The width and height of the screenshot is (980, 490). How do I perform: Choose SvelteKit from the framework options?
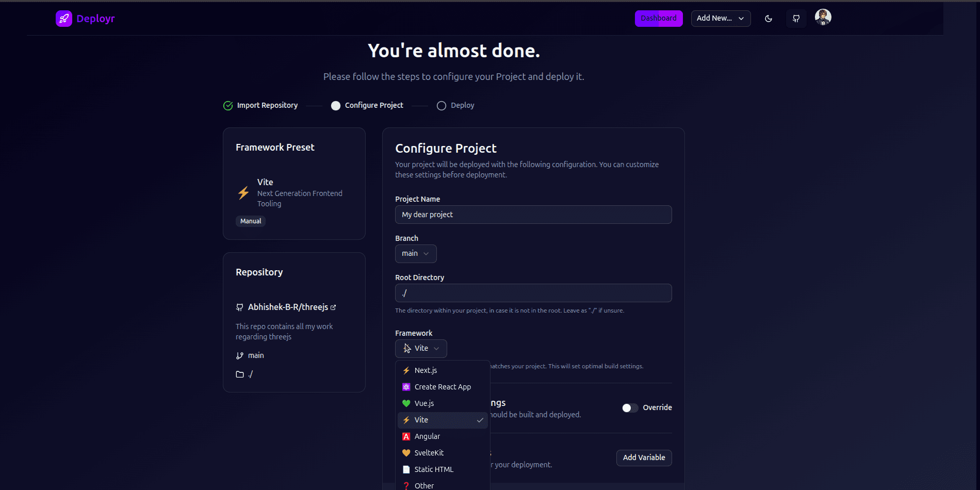tap(429, 452)
